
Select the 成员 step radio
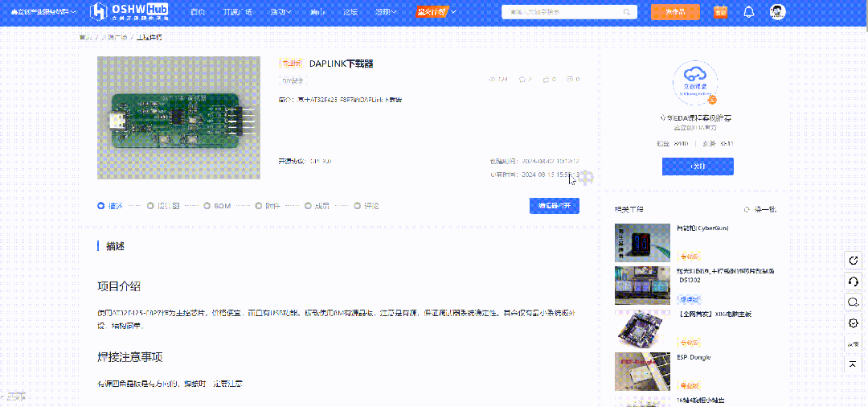point(309,205)
